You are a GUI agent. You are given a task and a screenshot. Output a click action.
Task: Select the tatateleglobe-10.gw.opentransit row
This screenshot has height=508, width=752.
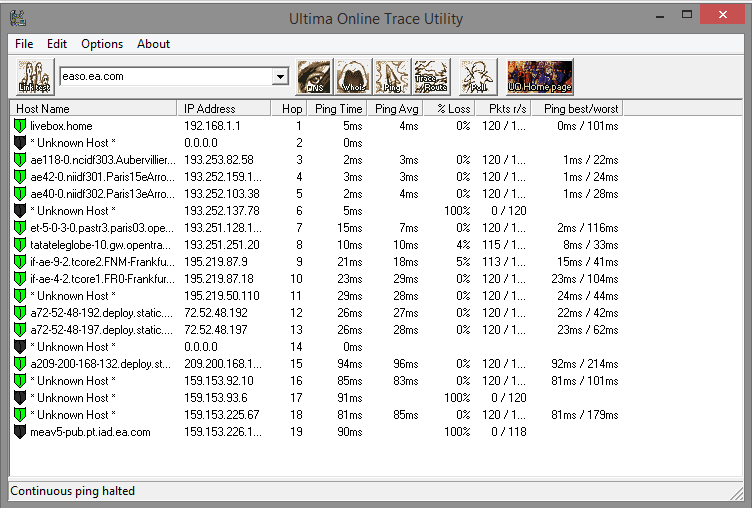pyautogui.click(x=102, y=245)
